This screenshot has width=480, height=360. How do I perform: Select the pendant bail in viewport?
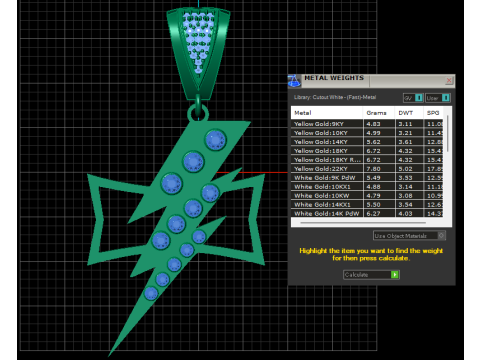199,53
